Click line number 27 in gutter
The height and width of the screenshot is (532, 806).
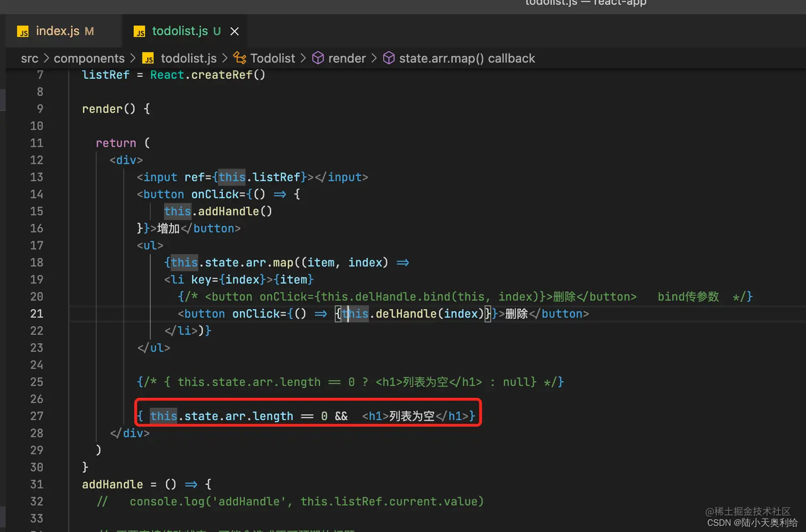click(x=36, y=416)
